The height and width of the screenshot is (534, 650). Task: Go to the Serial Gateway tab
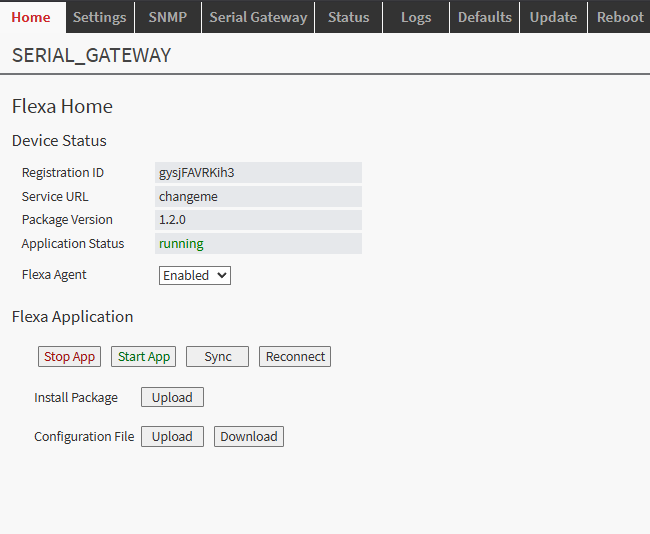(258, 17)
